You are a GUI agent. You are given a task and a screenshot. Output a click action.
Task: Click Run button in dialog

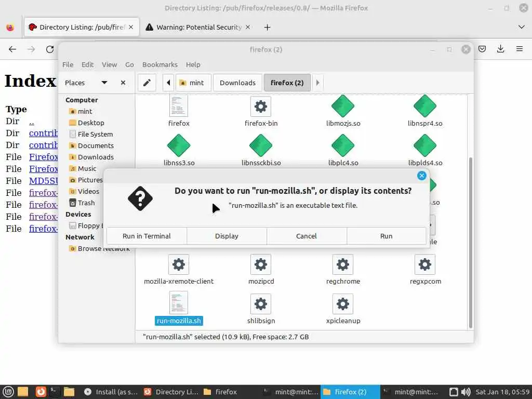386,236
